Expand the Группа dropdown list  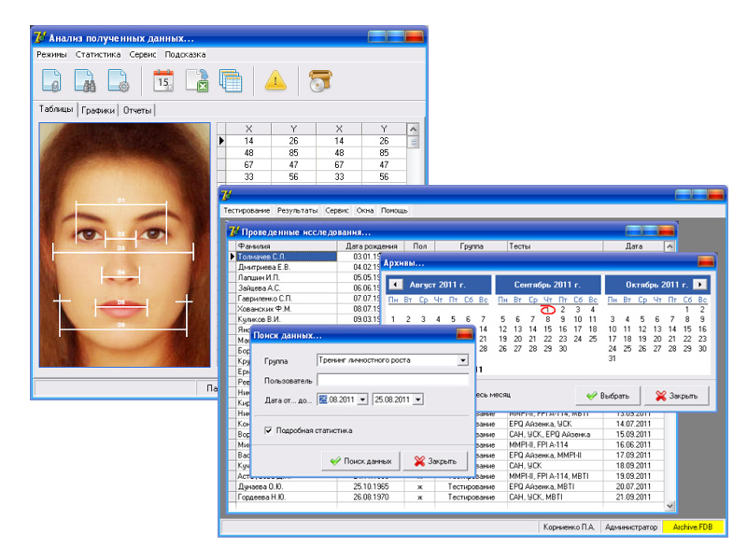(x=462, y=360)
